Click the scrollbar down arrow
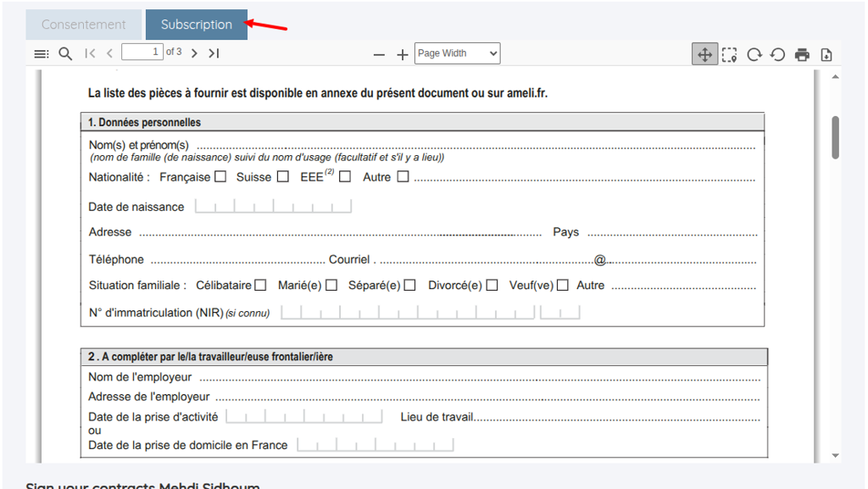This screenshot has height=489, width=868. pyautogui.click(x=835, y=455)
